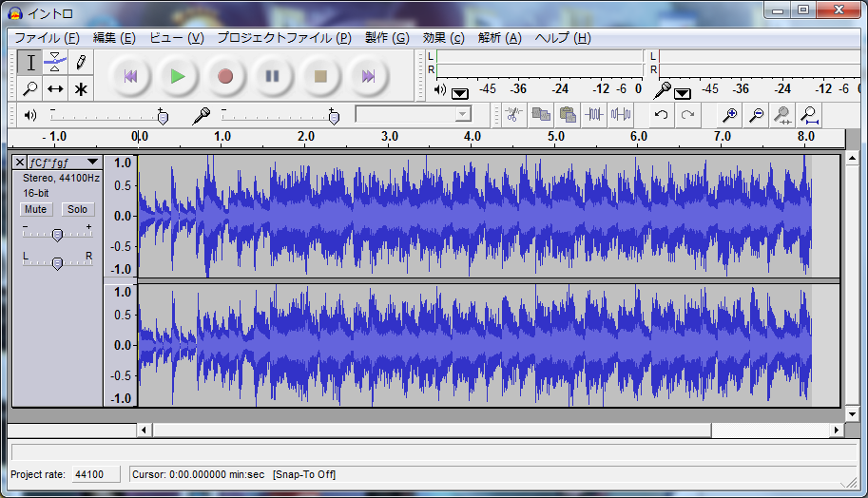Click the track gain slider knob
Image resolution: width=868 pixels, height=498 pixels.
pyautogui.click(x=57, y=235)
